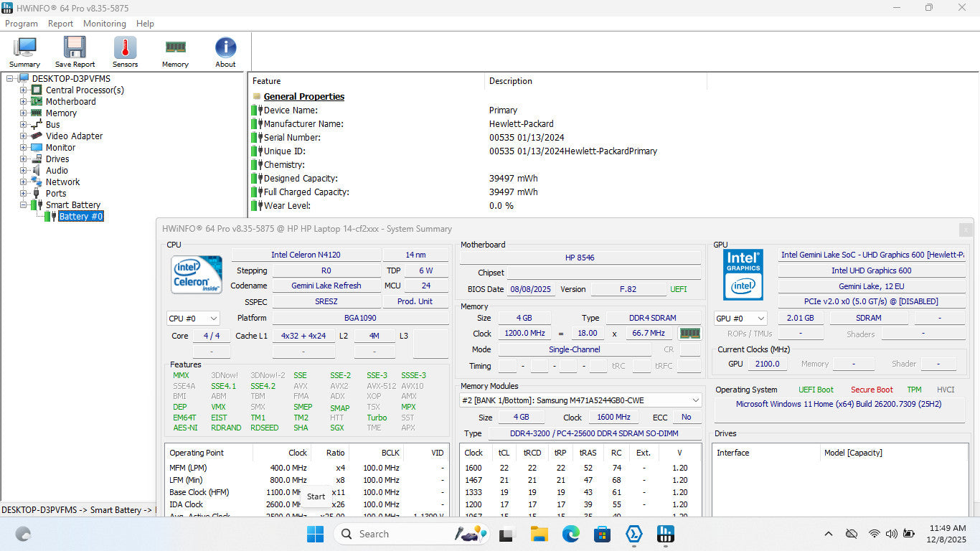
Task: Click the Intel Celeron logo
Action: pos(196,275)
